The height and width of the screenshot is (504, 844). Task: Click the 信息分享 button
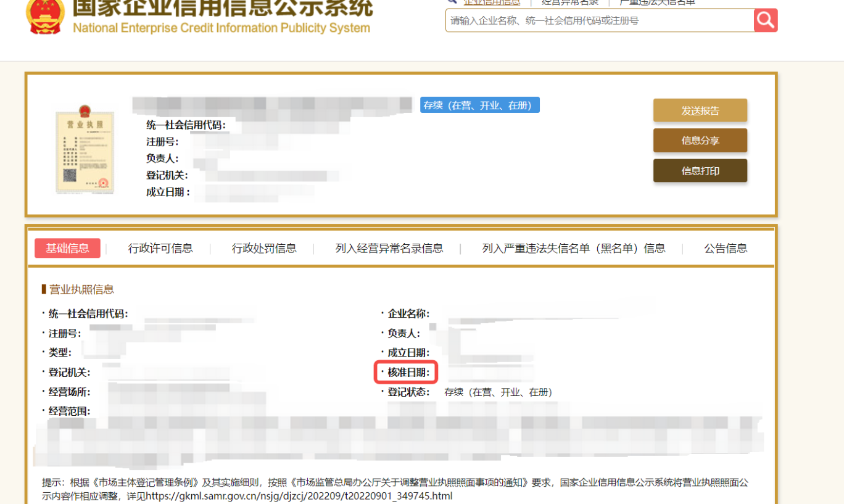pyautogui.click(x=700, y=141)
